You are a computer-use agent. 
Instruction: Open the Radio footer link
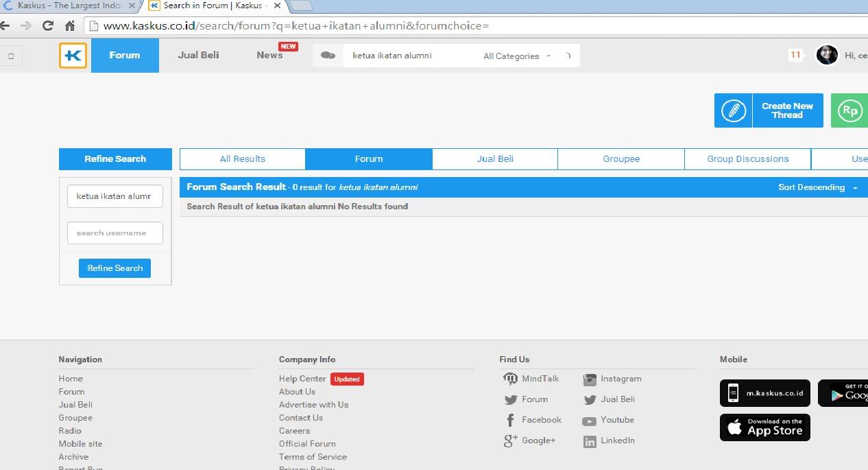(x=70, y=431)
